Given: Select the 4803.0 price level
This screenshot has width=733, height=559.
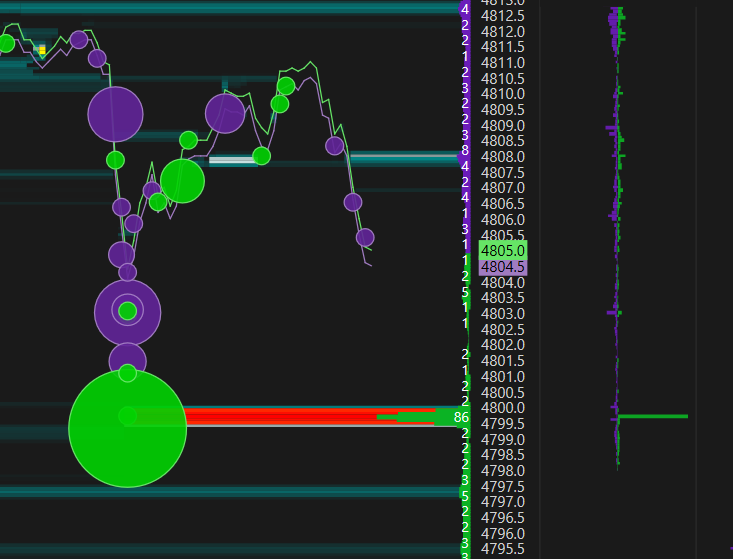Looking at the screenshot, I should [503, 314].
